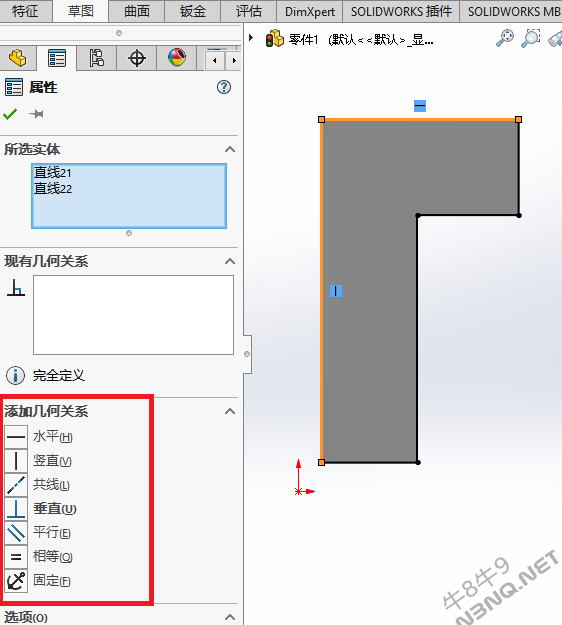Screen dimensions: 562x625
Task: Collapse the 现有几何关系 section
Action: 230,261
